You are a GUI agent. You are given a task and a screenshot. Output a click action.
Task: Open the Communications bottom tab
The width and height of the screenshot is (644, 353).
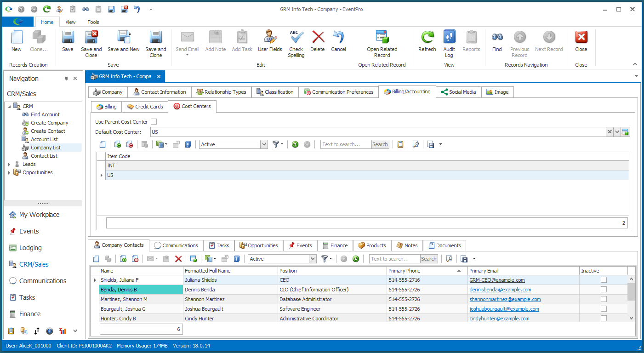tap(176, 245)
